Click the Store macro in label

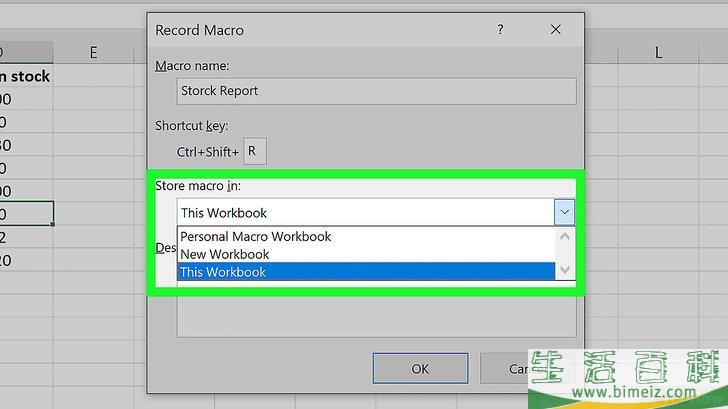(198, 186)
